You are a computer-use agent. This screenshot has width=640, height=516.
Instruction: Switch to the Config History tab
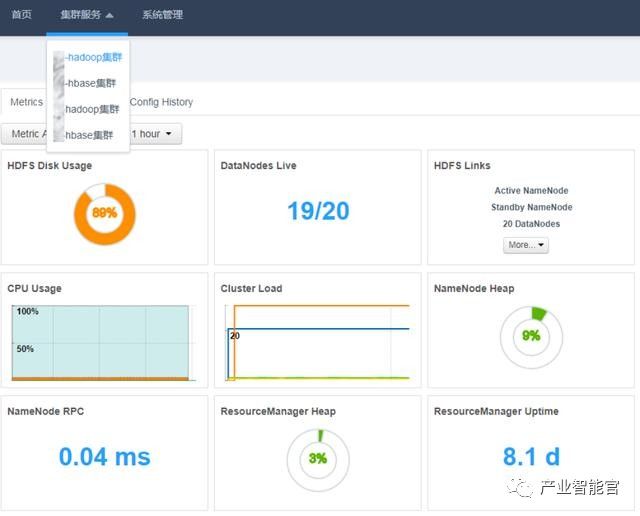tap(161, 102)
